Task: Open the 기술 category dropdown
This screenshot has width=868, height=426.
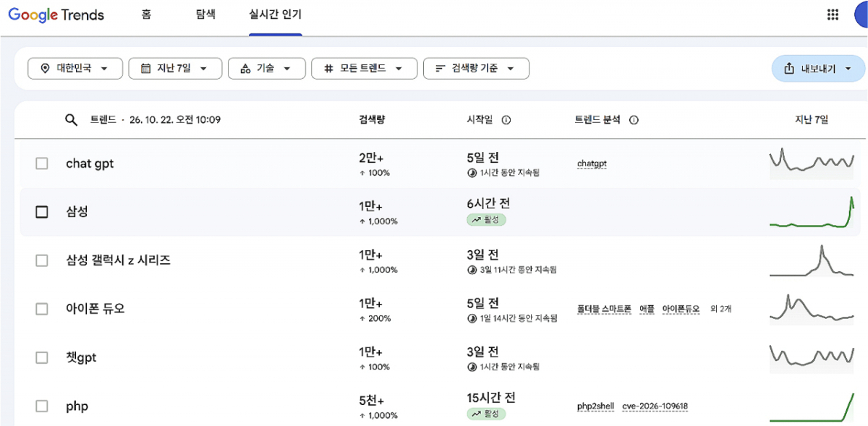Action: click(x=265, y=68)
